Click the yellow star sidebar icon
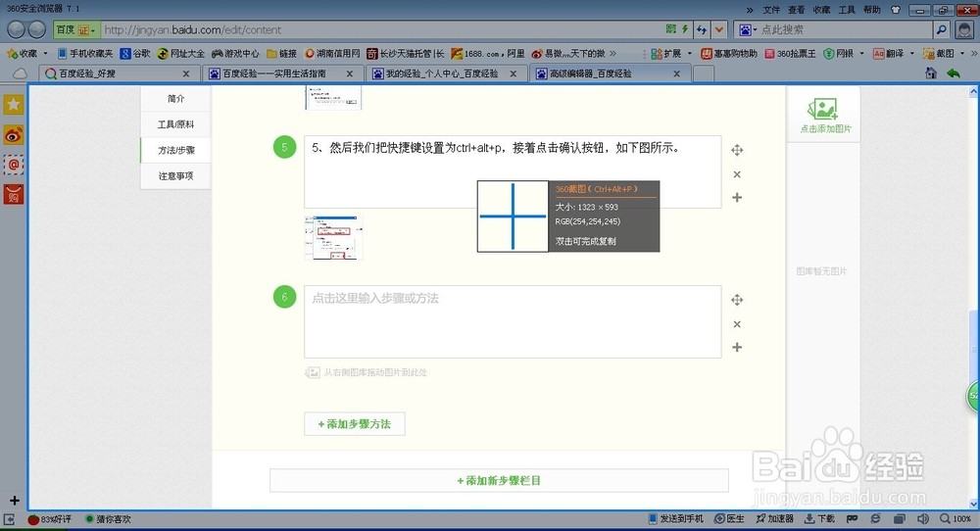The height and width of the screenshot is (531, 980). [x=14, y=104]
